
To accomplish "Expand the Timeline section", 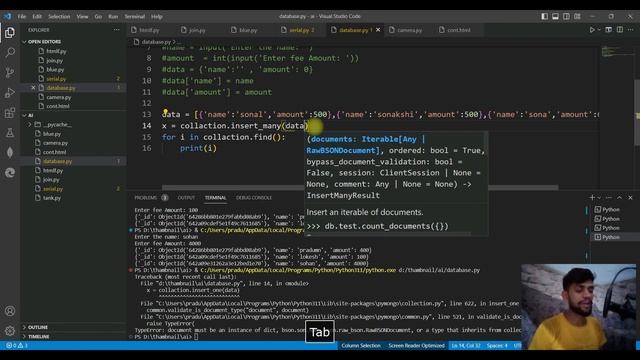I will pyautogui.click(x=39, y=337).
